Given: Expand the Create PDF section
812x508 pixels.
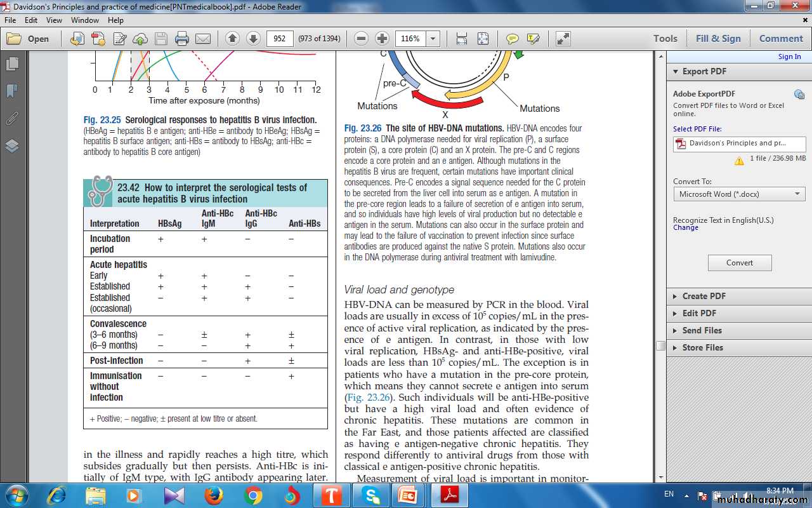Looking at the screenshot, I should [x=704, y=296].
